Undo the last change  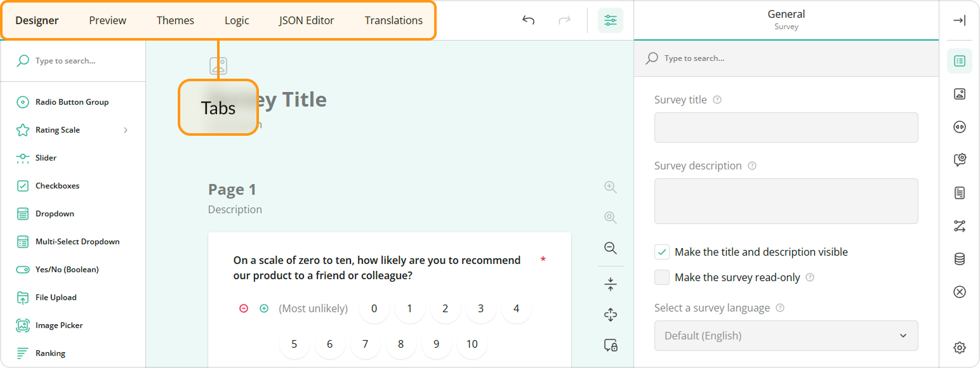pos(528,20)
